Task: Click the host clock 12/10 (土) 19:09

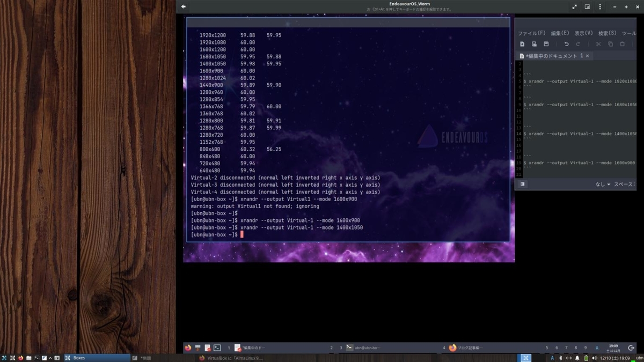Action: [615, 358]
